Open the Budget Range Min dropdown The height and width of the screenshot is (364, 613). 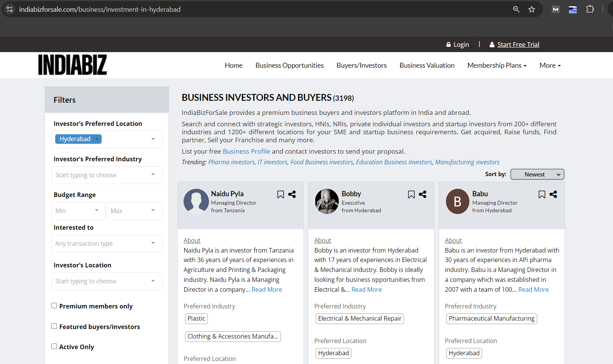(78, 211)
